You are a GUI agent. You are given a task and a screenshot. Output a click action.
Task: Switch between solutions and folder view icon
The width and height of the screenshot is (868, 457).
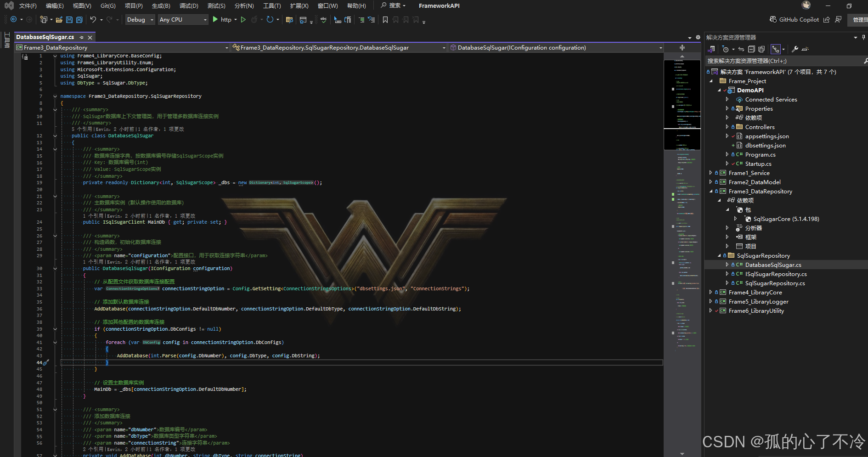(x=712, y=49)
